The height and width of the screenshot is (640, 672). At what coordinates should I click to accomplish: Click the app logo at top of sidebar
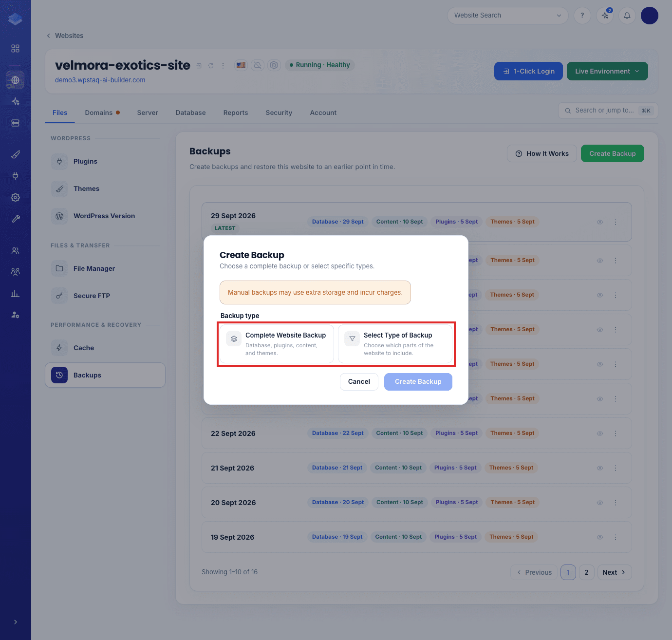[15, 19]
